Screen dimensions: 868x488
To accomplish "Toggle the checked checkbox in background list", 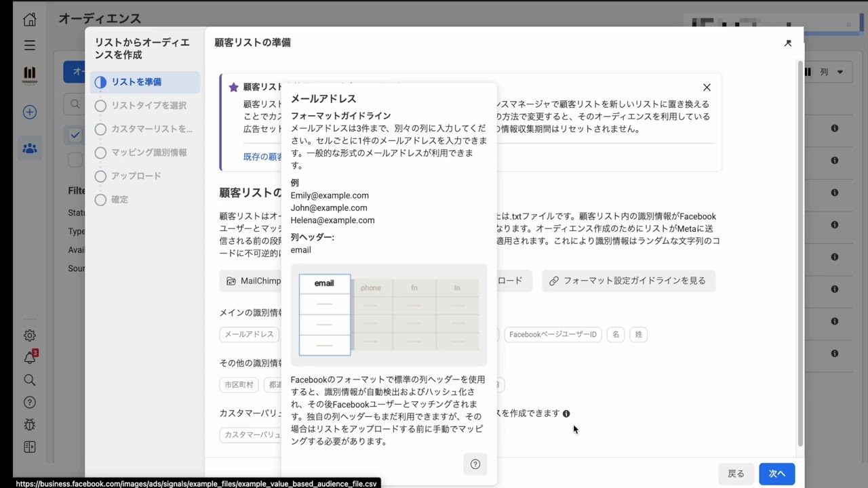I will click(75, 135).
